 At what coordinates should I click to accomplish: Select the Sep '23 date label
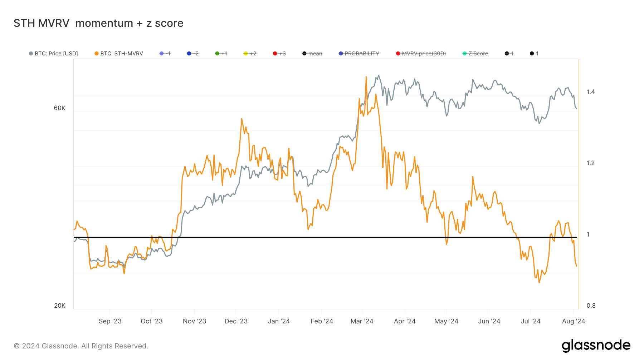(x=110, y=321)
